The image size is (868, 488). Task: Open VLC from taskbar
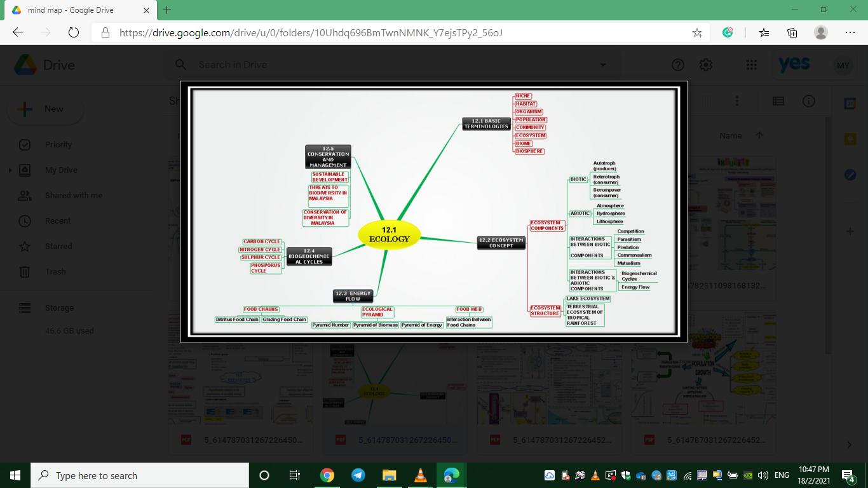pos(420,475)
